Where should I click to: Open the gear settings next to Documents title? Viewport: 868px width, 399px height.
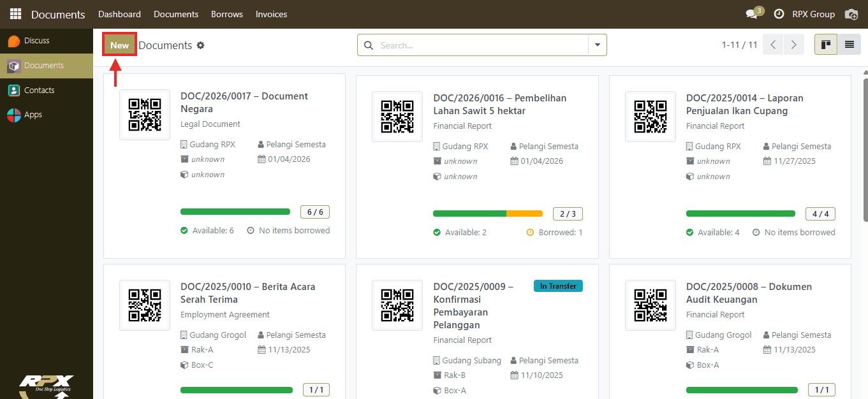tap(201, 45)
